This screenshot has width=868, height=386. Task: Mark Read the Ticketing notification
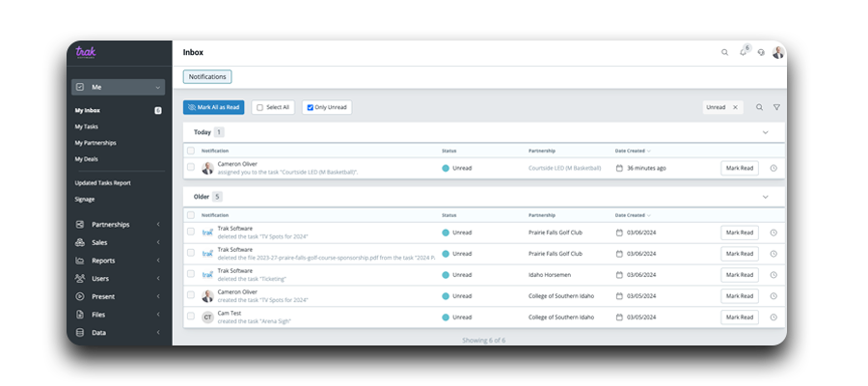tap(740, 275)
